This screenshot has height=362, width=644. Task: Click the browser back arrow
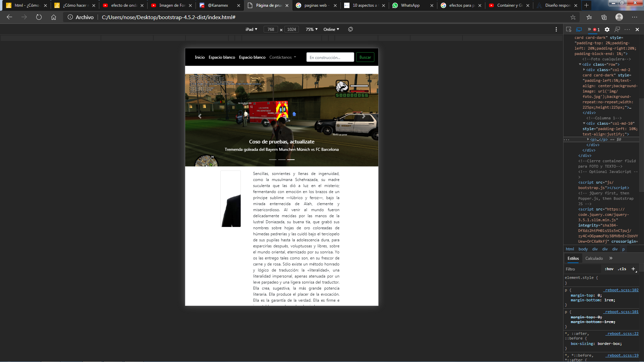9,17
